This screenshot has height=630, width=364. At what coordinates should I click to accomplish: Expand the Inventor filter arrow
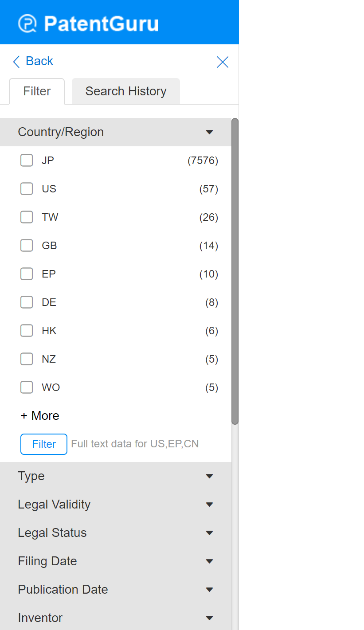click(x=210, y=618)
